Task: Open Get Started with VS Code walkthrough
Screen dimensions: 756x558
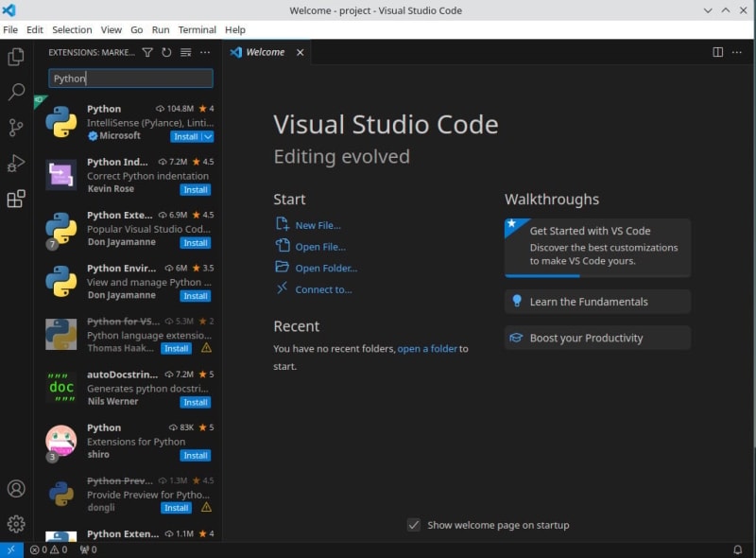Action: pos(597,248)
